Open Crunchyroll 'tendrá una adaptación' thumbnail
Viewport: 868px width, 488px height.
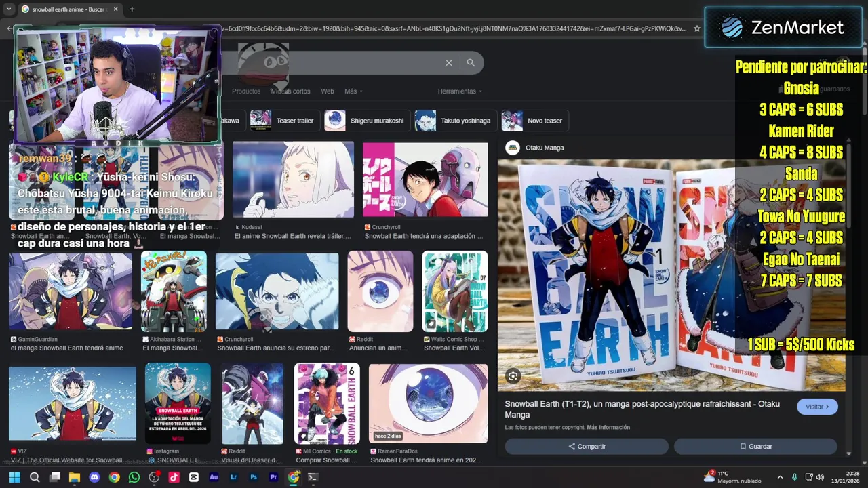[425, 180]
